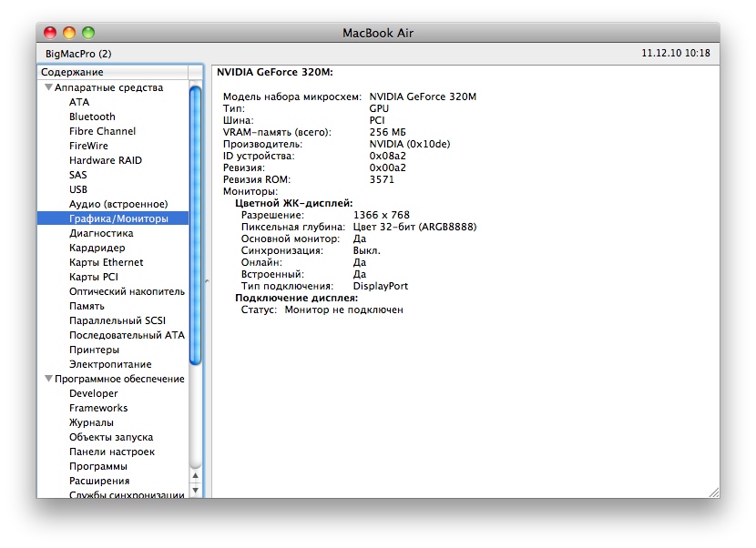756x548 pixels.
Task: Select Карты Ethernet in the list
Action: [x=106, y=262]
